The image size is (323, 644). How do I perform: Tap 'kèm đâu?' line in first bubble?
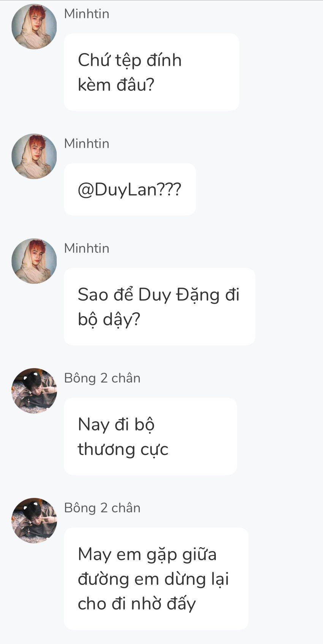[116, 85]
